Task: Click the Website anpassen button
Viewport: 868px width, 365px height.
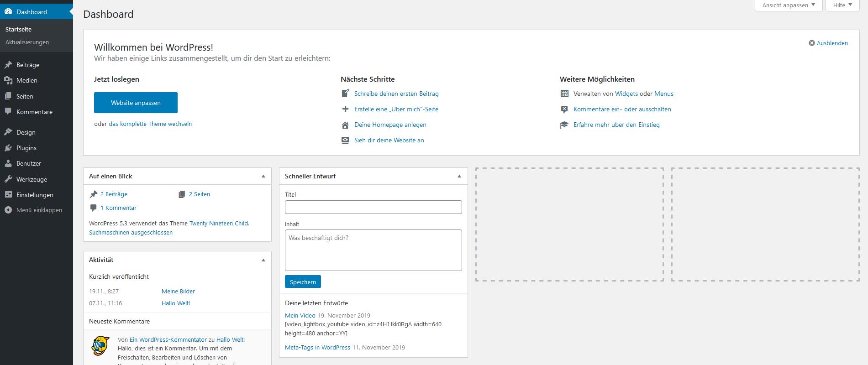Action: (136, 103)
